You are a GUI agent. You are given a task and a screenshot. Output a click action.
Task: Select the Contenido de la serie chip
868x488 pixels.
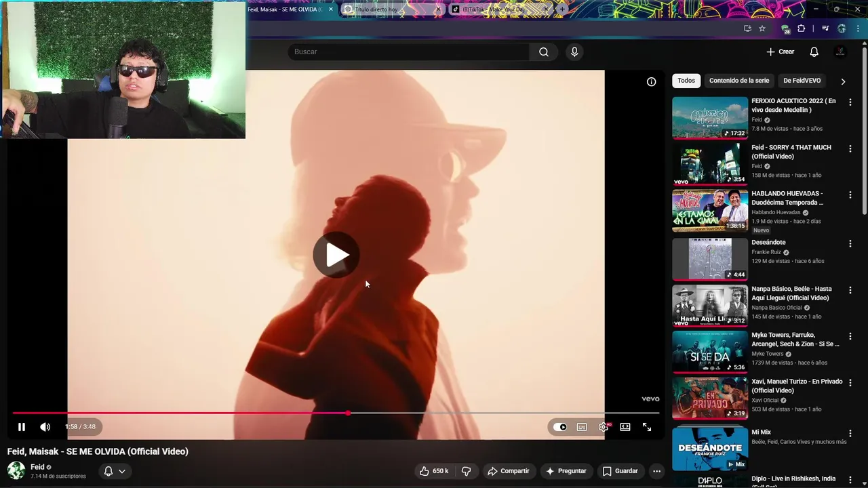coord(739,81)
